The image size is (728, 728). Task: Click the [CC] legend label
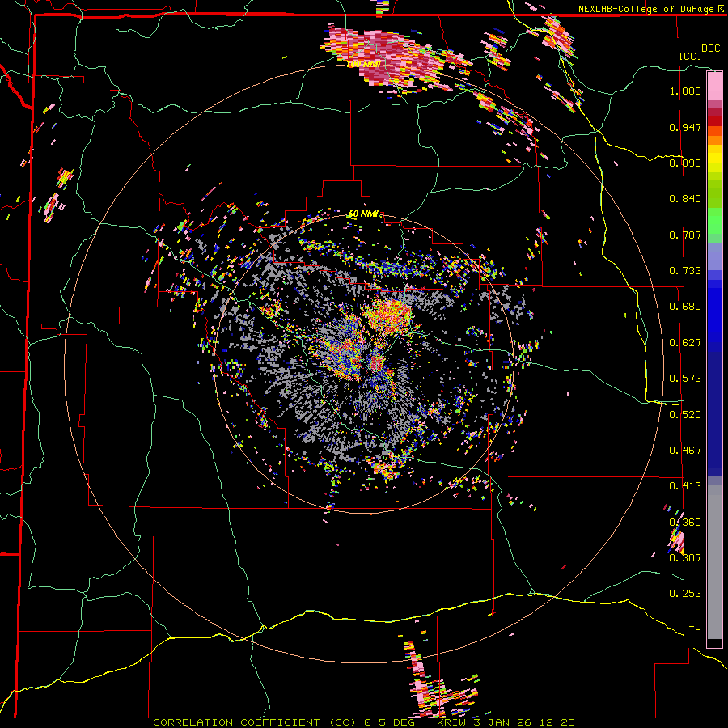tap(691, 56)
